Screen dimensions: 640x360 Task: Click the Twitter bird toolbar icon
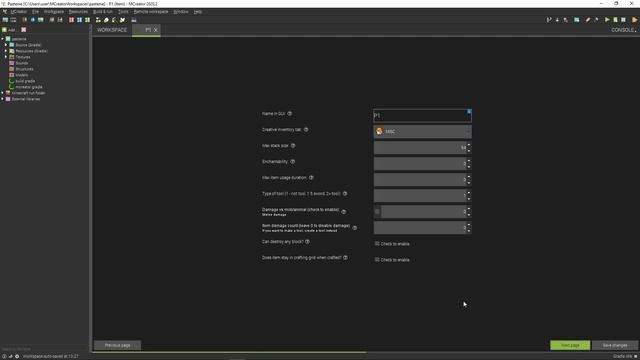(122, 20)
